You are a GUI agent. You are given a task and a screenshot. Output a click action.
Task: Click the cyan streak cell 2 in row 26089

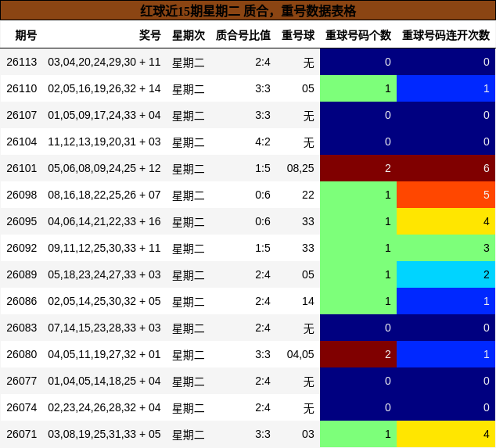click(446, 274)
